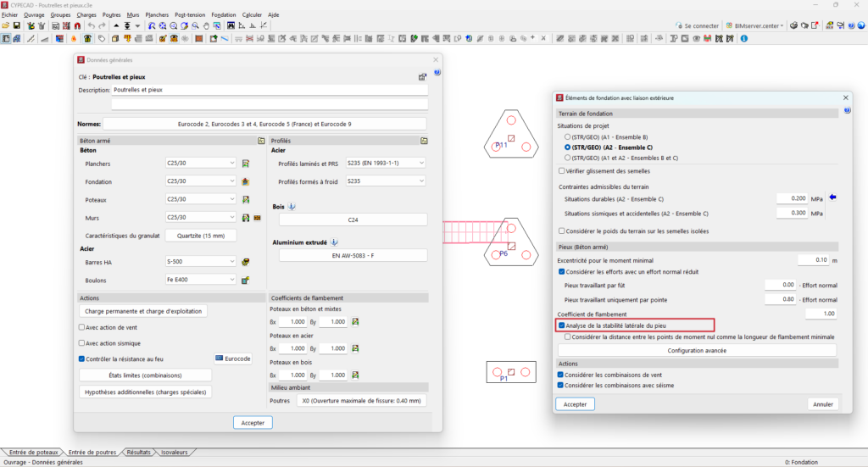Toggle Considérer les combinaisons avec séisme
This screenshot has width=868, height=467.
coord(561,385)
